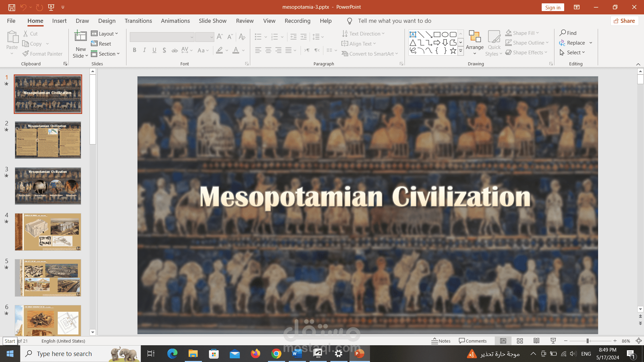Click Decrease Font Size icon

(230, 37)
